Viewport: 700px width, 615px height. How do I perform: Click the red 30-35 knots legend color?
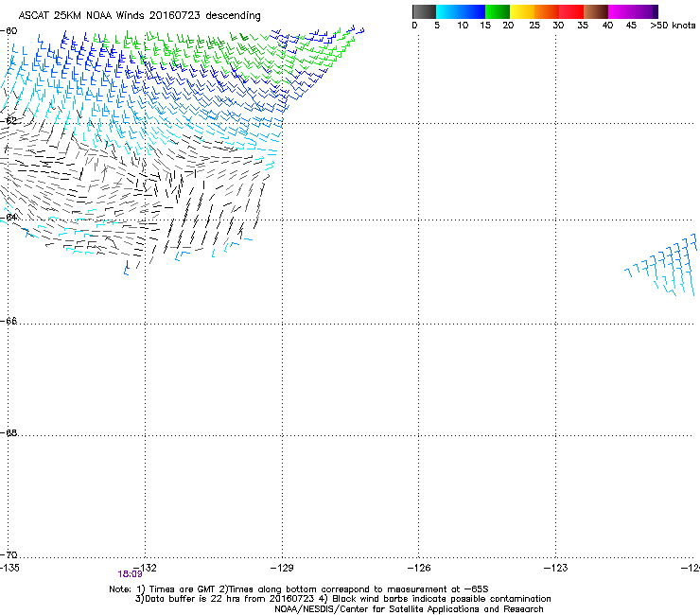pyautogui.click(x=571, y=11)
